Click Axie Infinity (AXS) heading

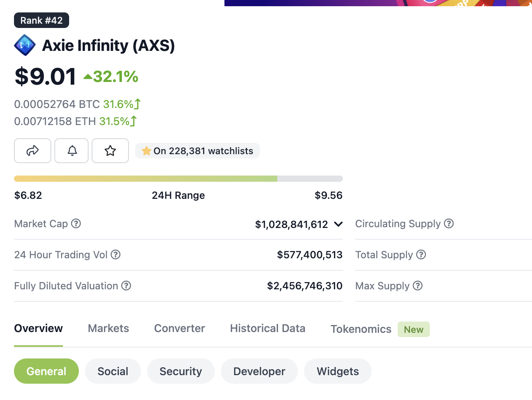pos(108,45)
